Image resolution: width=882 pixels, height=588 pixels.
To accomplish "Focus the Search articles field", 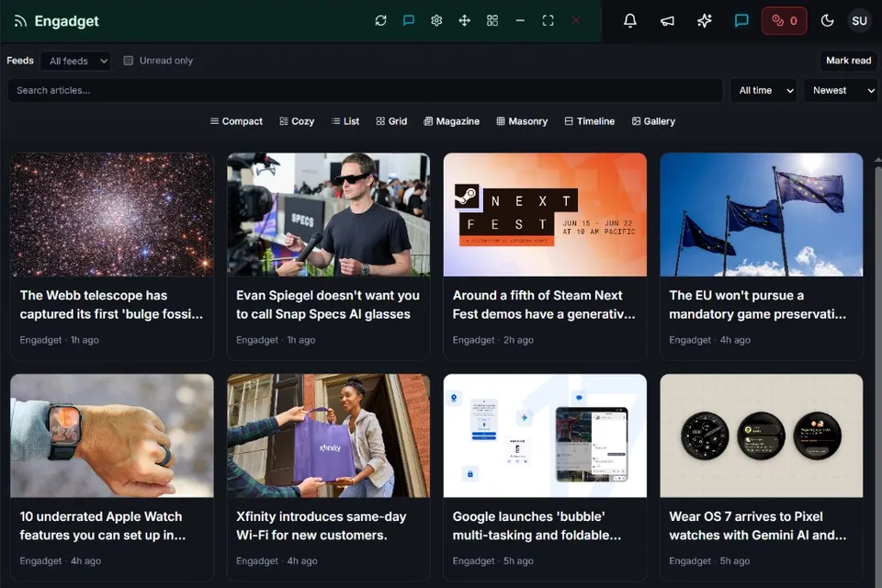I will (365, 91).
